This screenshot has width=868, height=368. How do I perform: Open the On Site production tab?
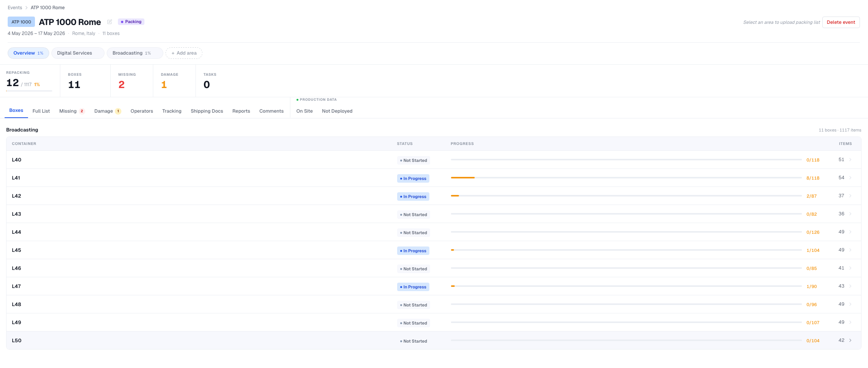305,111
